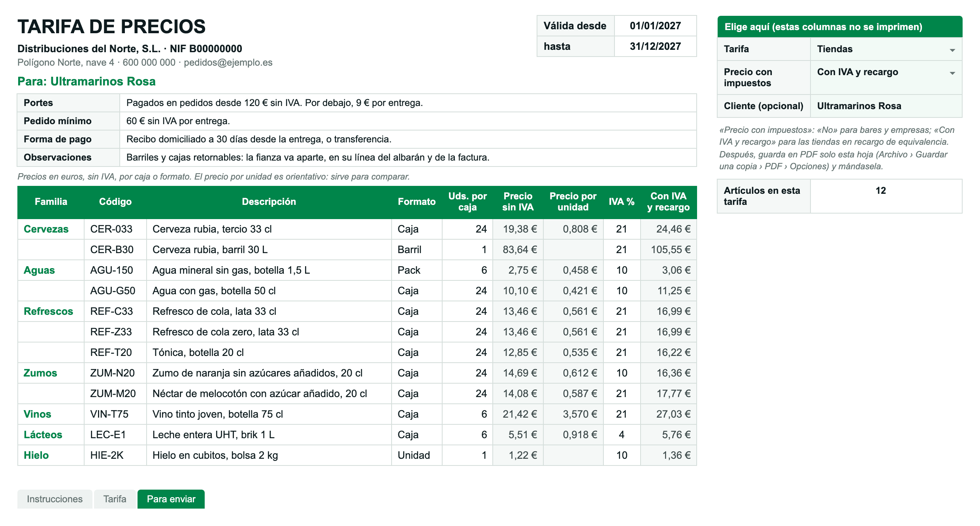This screenshot has height=526, width=980.
Task: Select the Cliente field 'Ultramarinos Rosa'
Action: click(x=886, y=106)
